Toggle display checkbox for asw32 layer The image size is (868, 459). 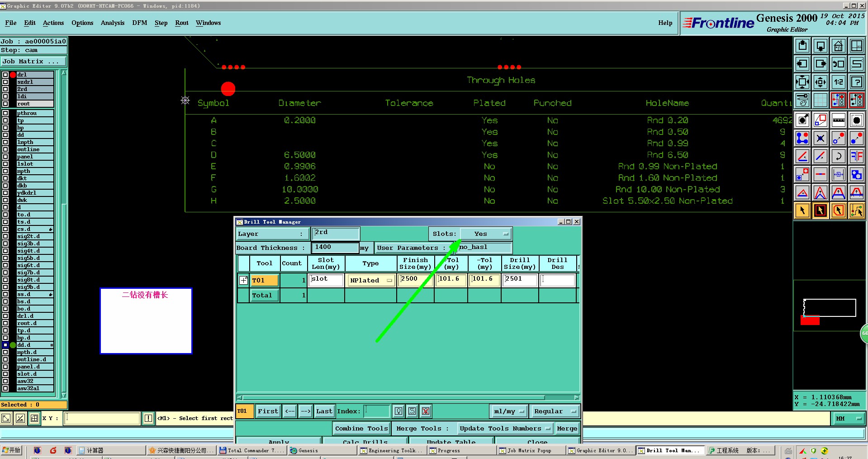point(5,381)
